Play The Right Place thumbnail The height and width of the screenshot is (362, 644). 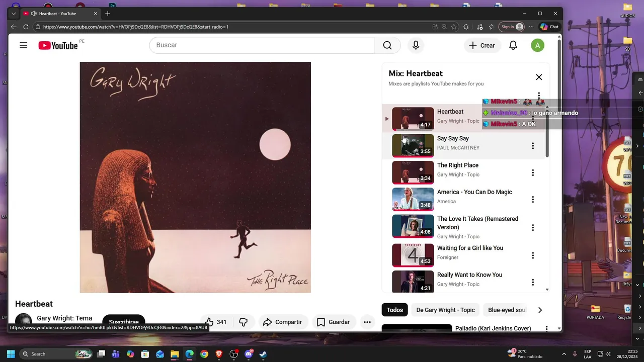(x=413, y=172)
